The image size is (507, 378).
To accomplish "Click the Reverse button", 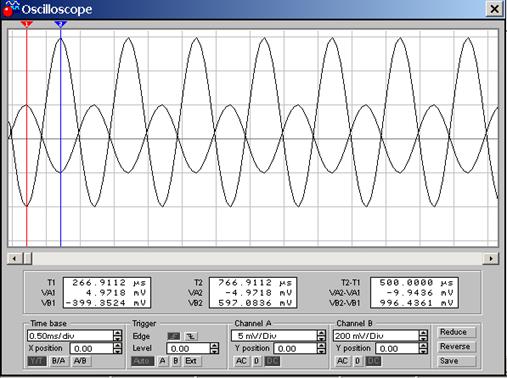I will coord(456,347).
